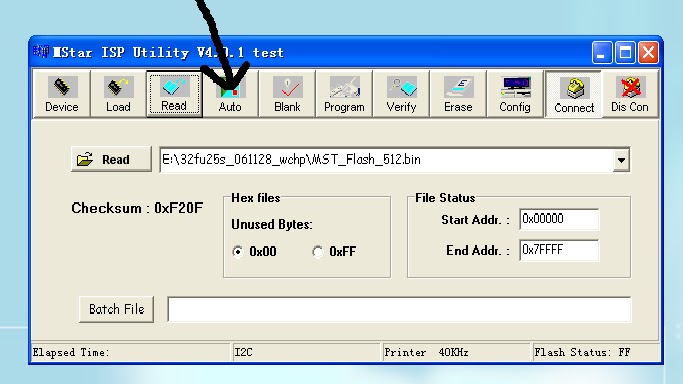Screen dimensions: 683x384
Task: Click the Checksum : 0xF20F text
Action: click(137, 208)
